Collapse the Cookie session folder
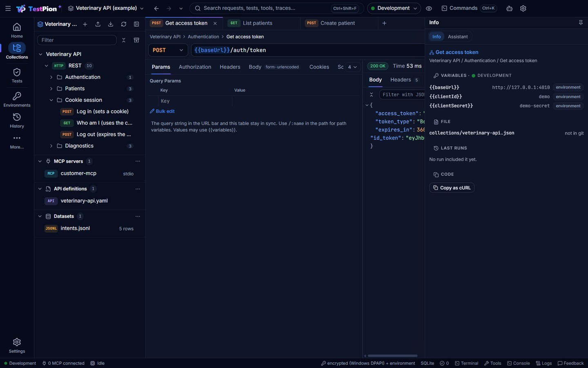The width and height of the screenshot is (588, 368). tap(51, 100)
